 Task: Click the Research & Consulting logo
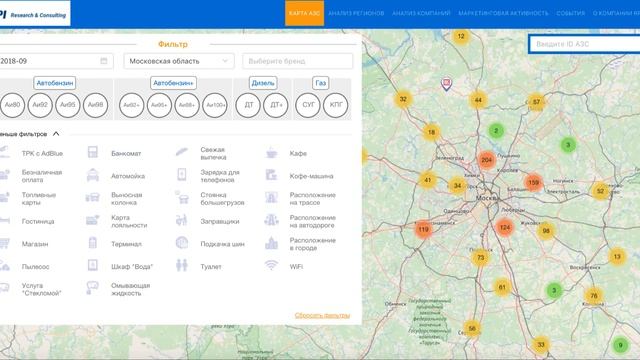[35, 14]
